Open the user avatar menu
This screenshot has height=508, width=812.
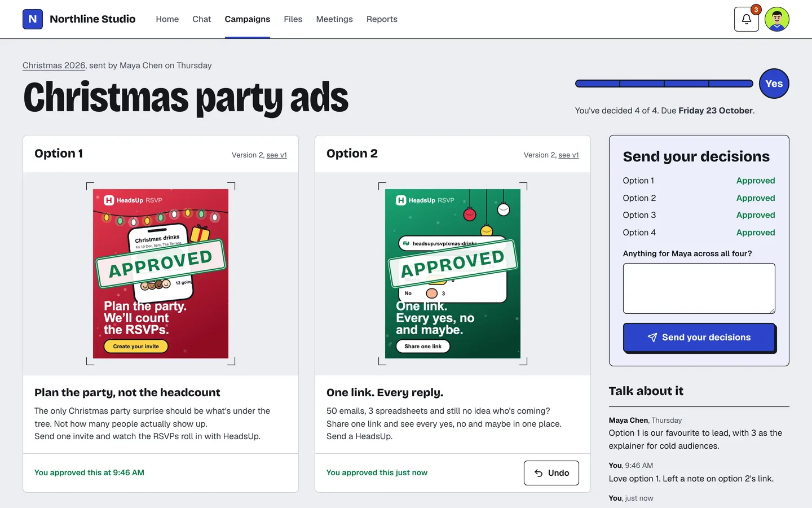coord(777,19)
